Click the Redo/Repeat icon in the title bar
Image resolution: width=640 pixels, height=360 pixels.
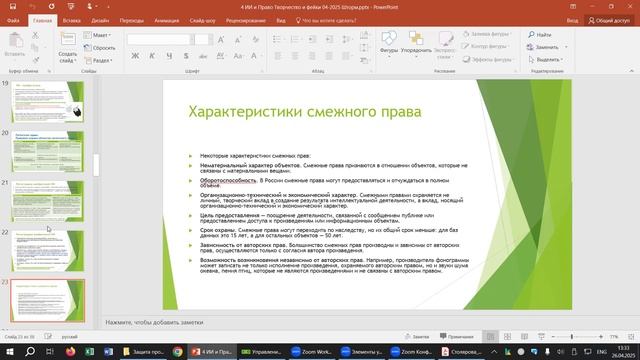51,7
